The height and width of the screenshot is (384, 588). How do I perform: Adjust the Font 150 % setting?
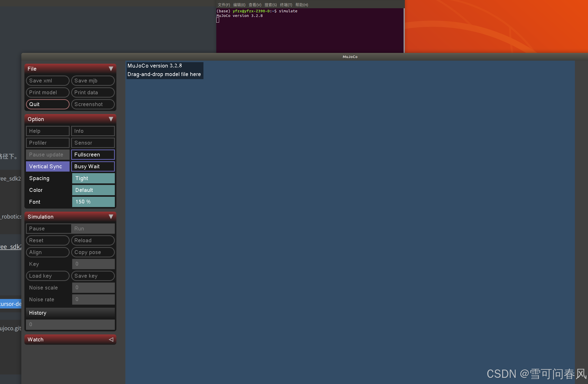tap(93, 202)
